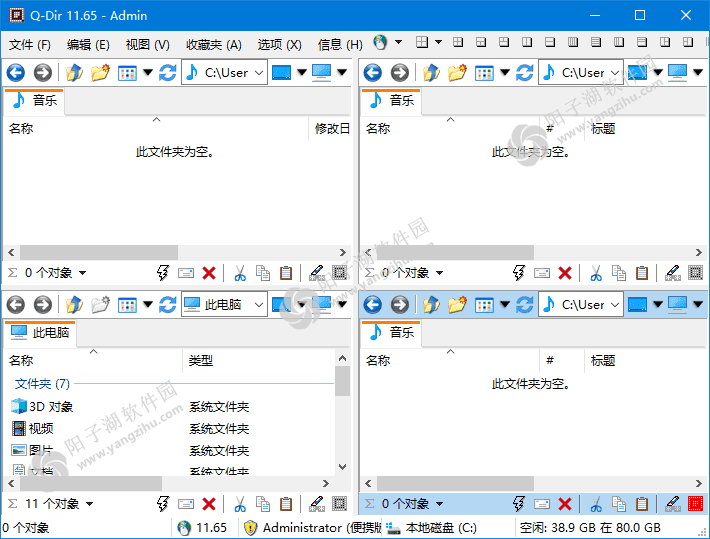Click 本地磁盘 (C:) in status bar
Screen dimensions: 710x539
coord(431,528)
